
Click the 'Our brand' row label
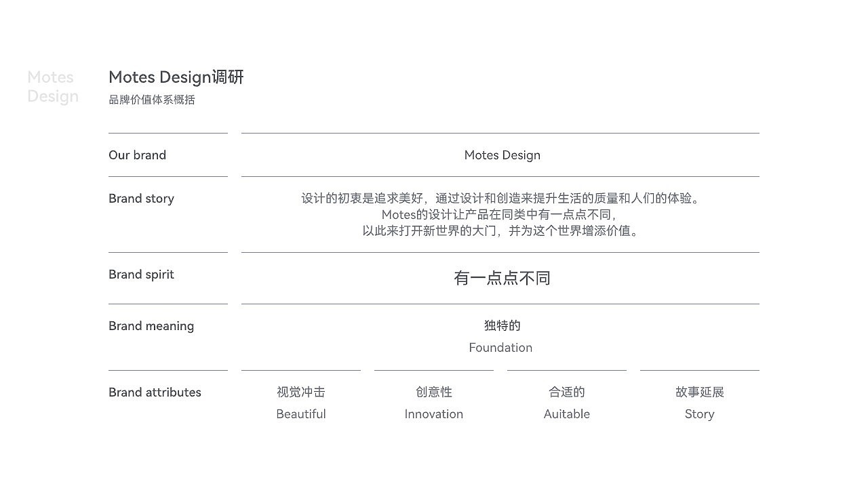(137, 155)
